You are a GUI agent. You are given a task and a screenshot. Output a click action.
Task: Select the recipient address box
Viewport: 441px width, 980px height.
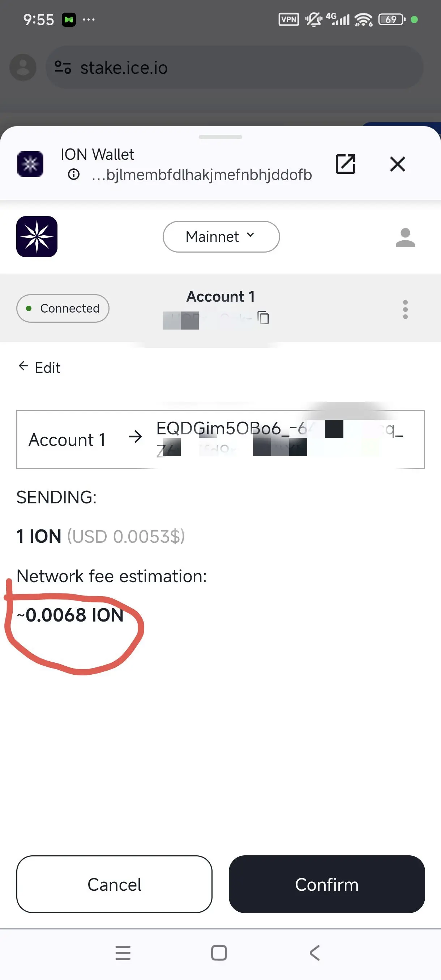[220, 439]
